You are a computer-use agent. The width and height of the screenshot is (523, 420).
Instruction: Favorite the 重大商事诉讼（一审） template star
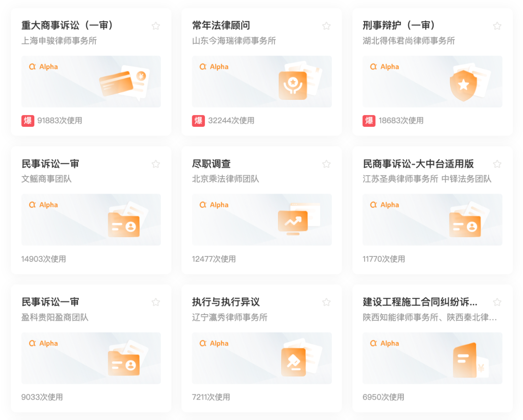pyautogui.click(x=156, y=26)
